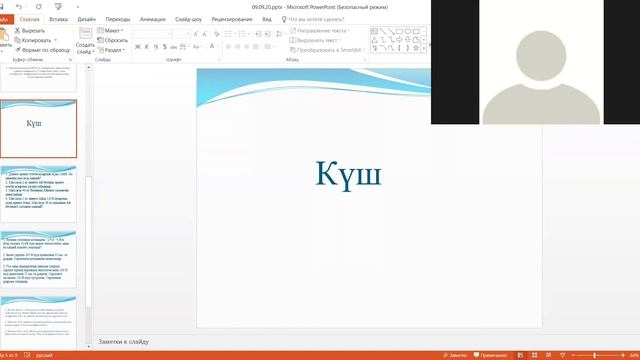Select the slide thumbnail below the Күш slide
The height and width of the screenshot is (360, 640).
pyautogui.click(x=38, y=194)
